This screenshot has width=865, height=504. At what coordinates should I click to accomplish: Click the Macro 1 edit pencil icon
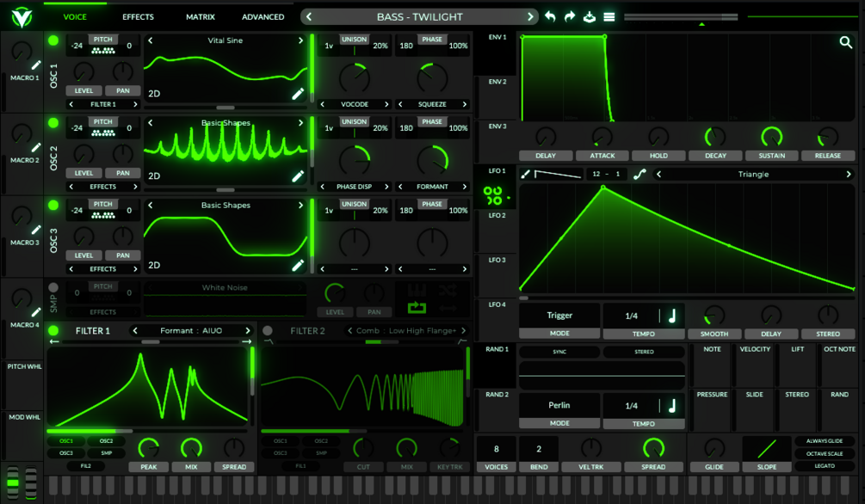[x=36, y=65]
